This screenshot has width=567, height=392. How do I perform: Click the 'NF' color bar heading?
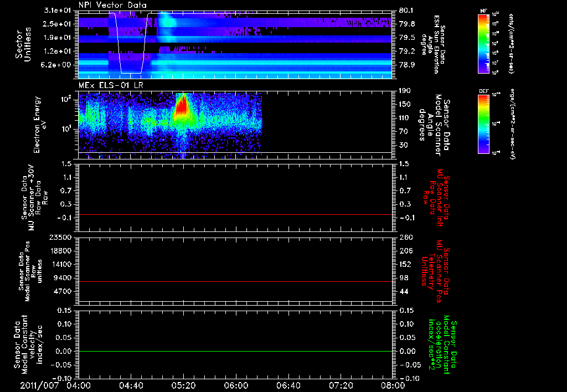pyautogui.click(x=483, y=11)
